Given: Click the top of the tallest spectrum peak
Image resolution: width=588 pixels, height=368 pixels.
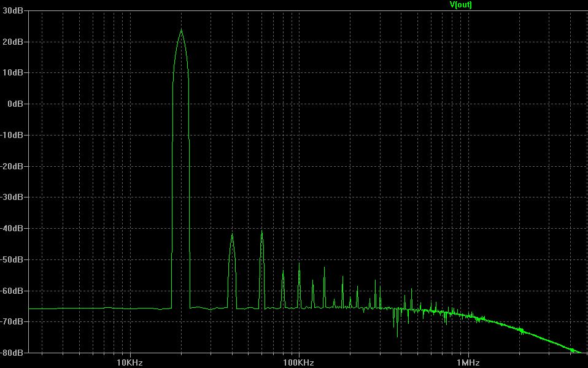Looking at the screenshot, I should click(182, 30).
